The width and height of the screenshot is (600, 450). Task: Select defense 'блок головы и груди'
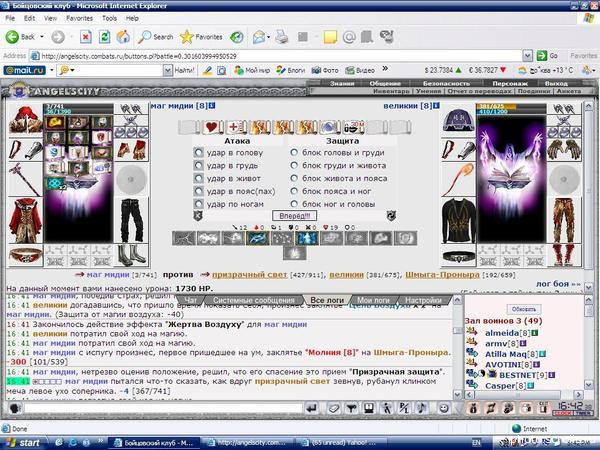tap(294, 152)
